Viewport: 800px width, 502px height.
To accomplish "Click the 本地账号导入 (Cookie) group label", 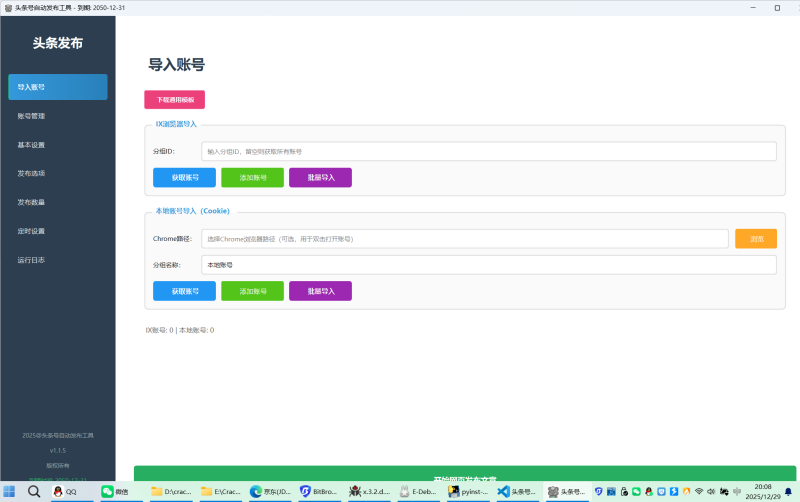I will pyautogui.click(x=192, y=211).
